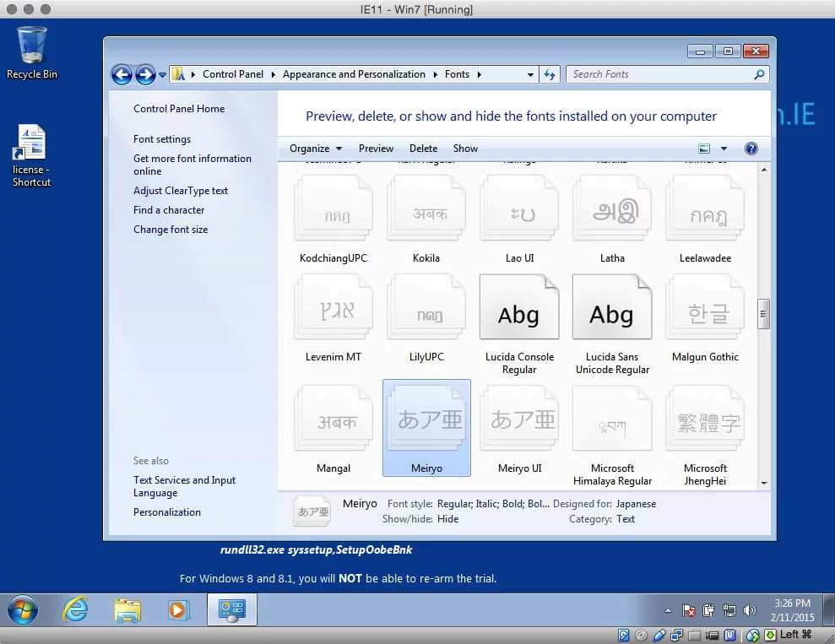Select the Levenim MT font icon
Image resolution: width=835 pixels, height=644 pixels.
click(333, 306)
